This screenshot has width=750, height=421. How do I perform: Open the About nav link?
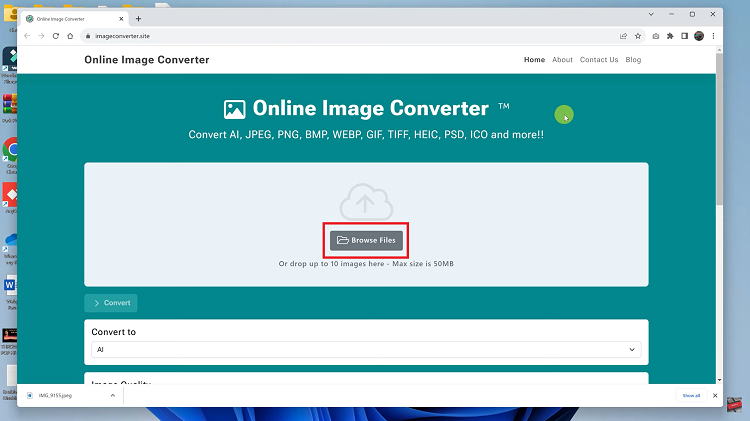tap(562, 60)
